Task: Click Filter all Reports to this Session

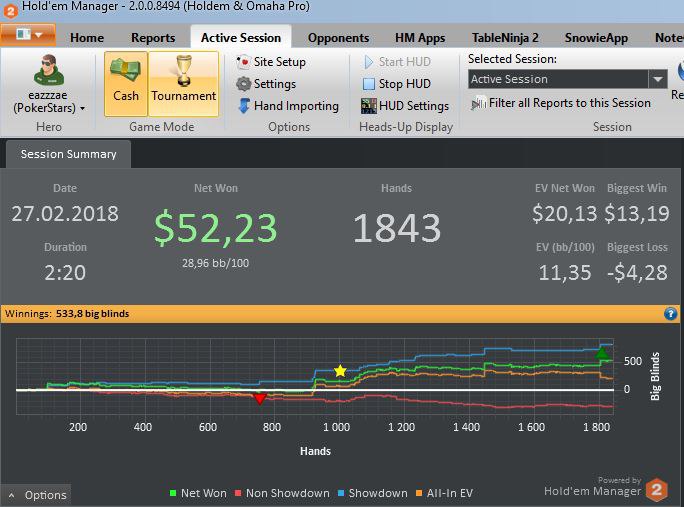Action: point(561,103)
